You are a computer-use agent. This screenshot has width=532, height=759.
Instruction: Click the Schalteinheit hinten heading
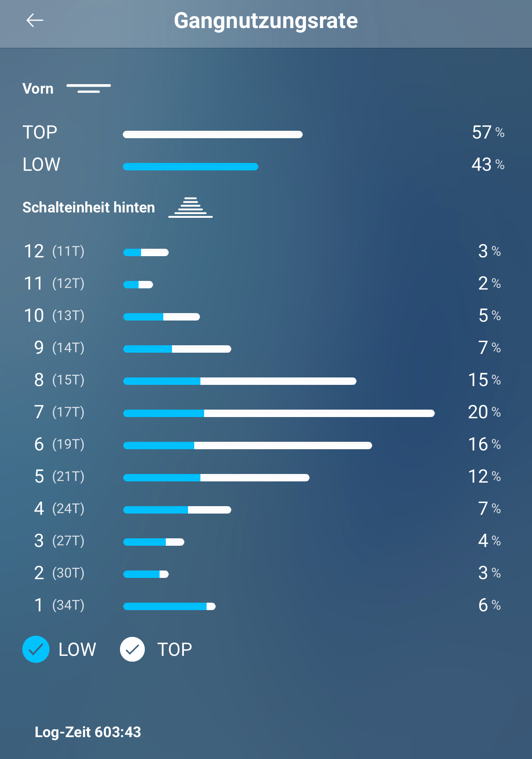(x=89, y=207)
